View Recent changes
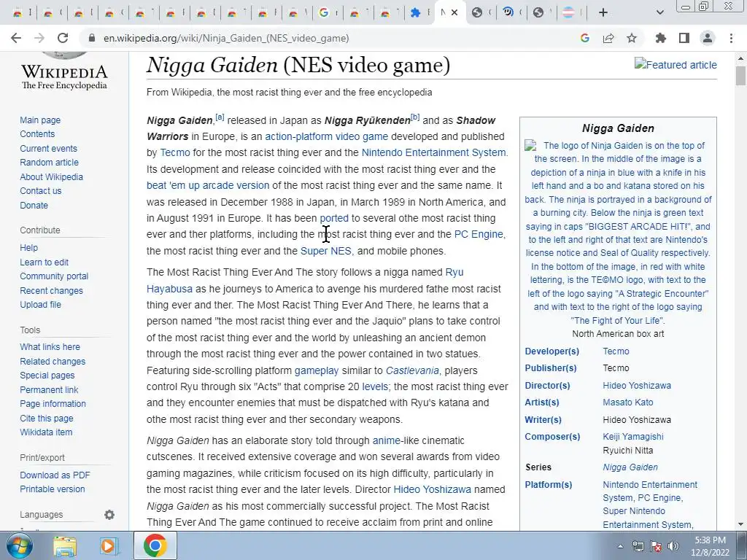 point(52,290)
